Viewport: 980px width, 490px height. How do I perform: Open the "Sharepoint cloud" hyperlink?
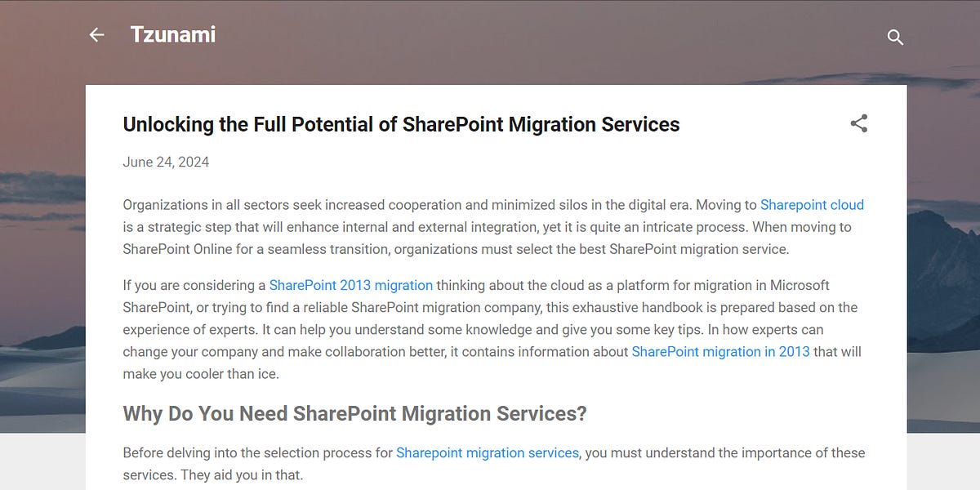(x=813, y=205)
